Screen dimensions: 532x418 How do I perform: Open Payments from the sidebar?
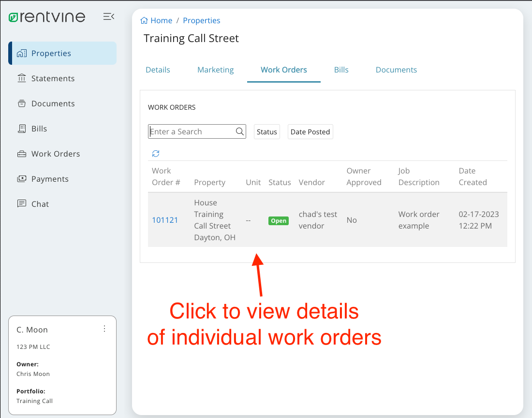pyautogui.click(x=50, y=179)
